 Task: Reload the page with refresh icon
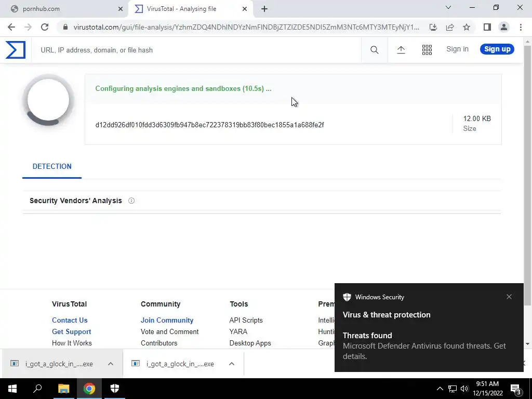click(45, 27)
